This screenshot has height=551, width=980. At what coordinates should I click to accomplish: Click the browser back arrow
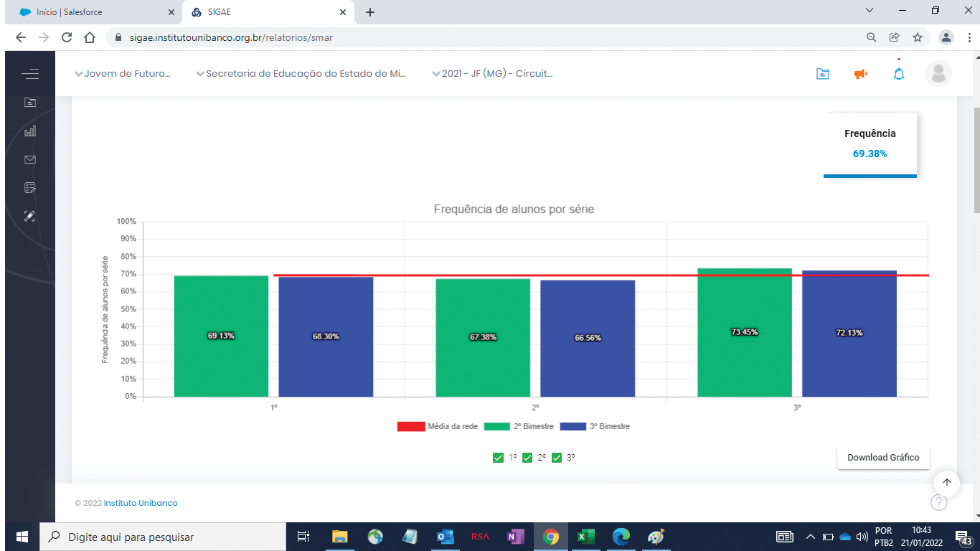[x=20, y=37]
